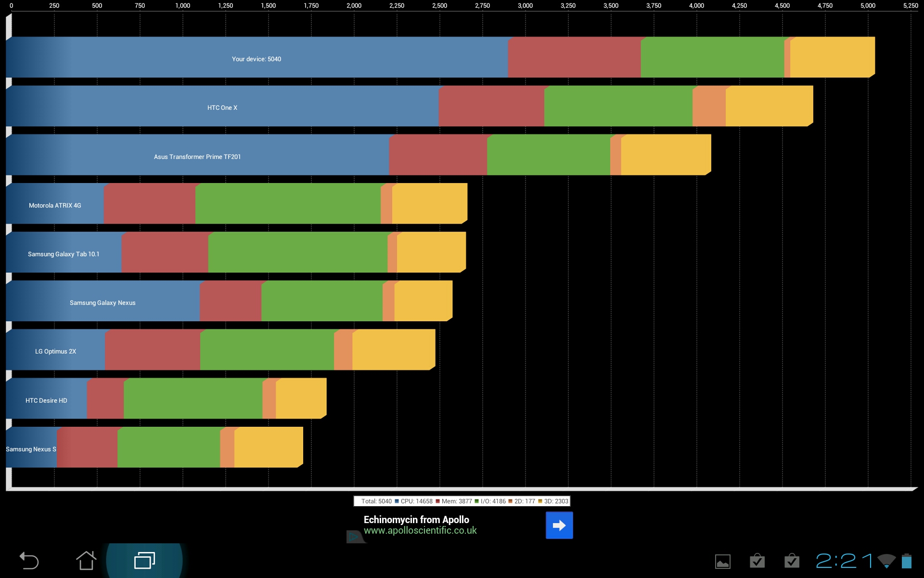924x578 pixels.
Task: Select the HTC One X bar
Action: [x=410, y=106]
